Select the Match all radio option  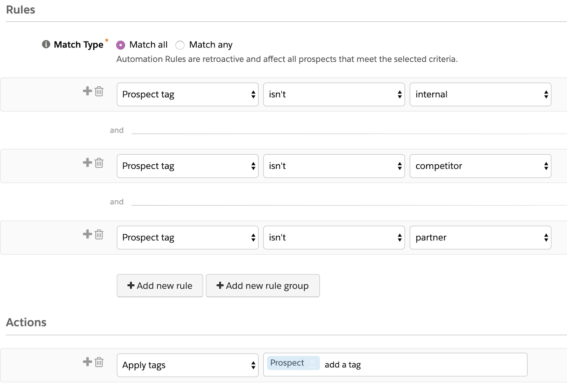pyautogui.click(x=121, y=45)
